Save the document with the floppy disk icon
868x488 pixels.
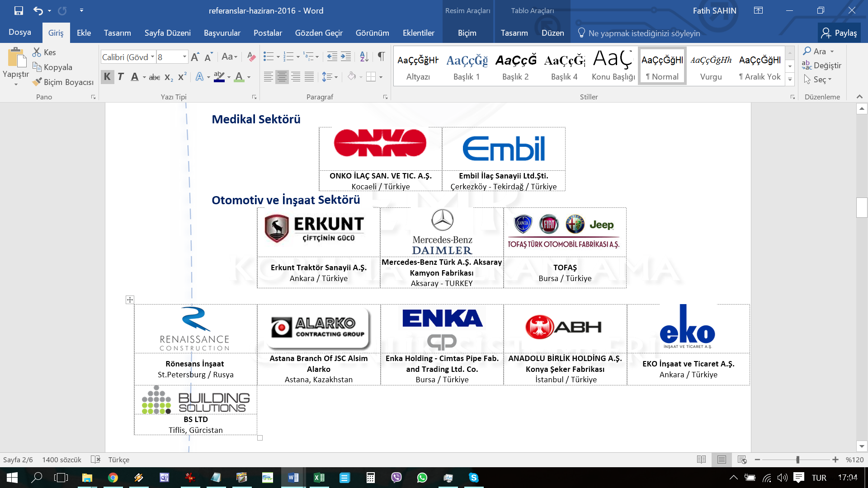[19, 10]
